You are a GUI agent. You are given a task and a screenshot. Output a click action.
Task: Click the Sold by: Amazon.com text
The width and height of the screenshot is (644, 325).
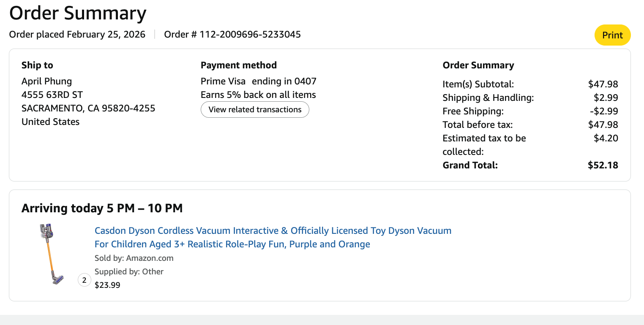134,258
